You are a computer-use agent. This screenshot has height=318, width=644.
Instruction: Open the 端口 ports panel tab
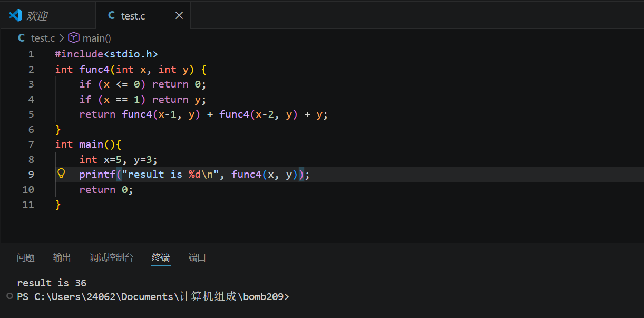click(x=197, y=257)
